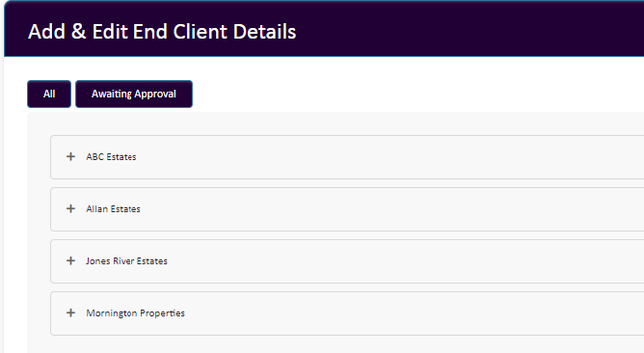The image size is (644, 353).
Task: Click gray list background below Mornington Properties
Action: pyautogui.click(x=329, y=344)
